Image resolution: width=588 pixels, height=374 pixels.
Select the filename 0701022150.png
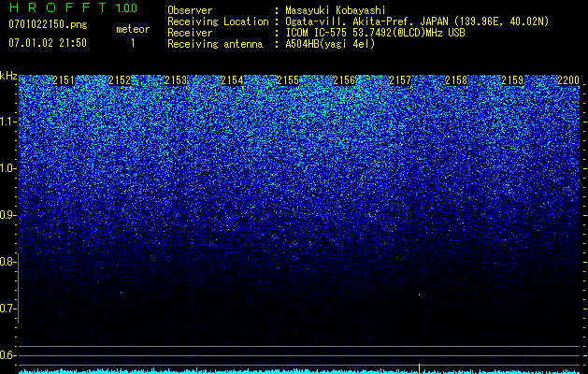click(x=48, y=24)
